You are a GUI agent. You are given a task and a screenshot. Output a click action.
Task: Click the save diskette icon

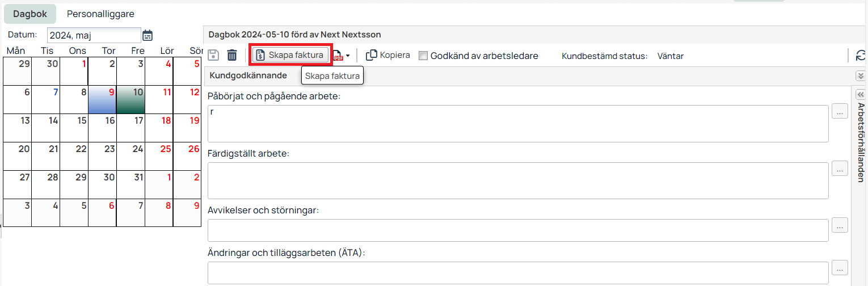(x=214, y=55)
